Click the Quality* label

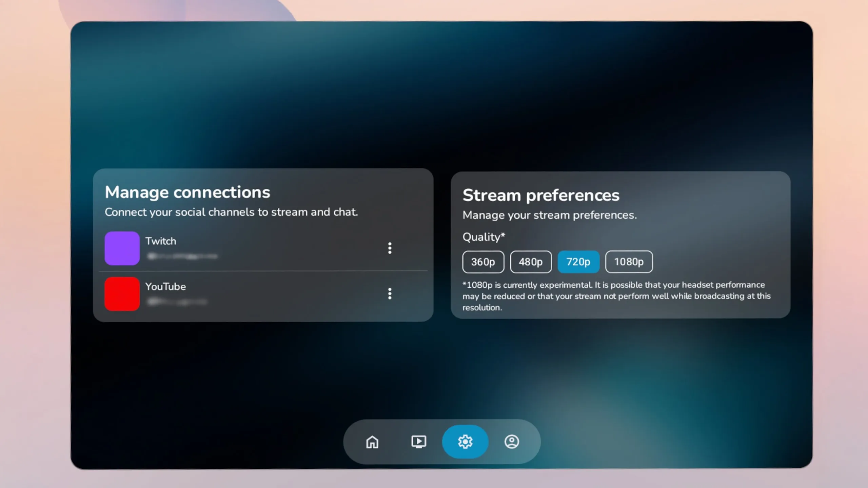tap(484, 237)
